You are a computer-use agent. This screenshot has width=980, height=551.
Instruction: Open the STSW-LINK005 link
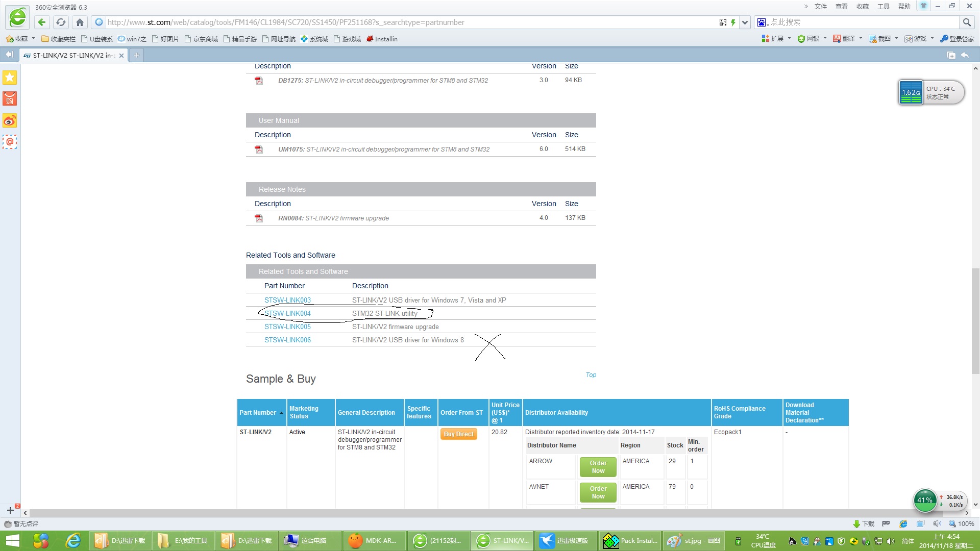coord(287,327)
